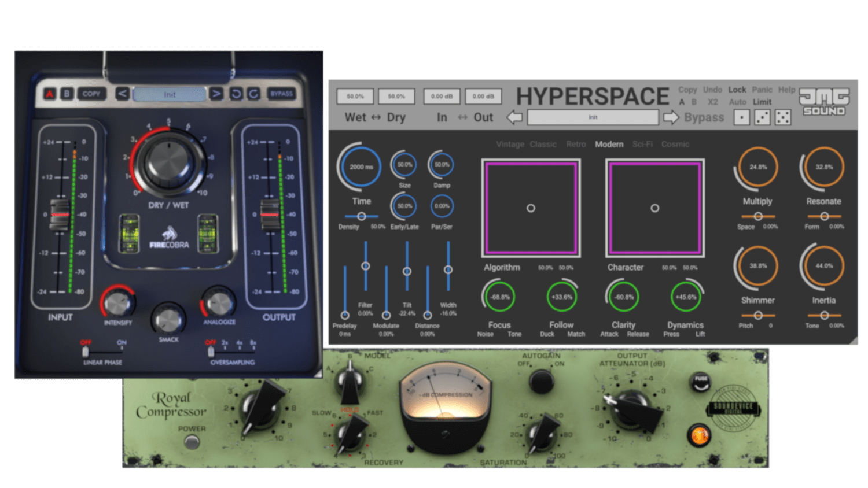Image resolution: width=868 pixels, height=488 pixels.
Task: Click Hyperspace Copy button
Action: point(687,90)
